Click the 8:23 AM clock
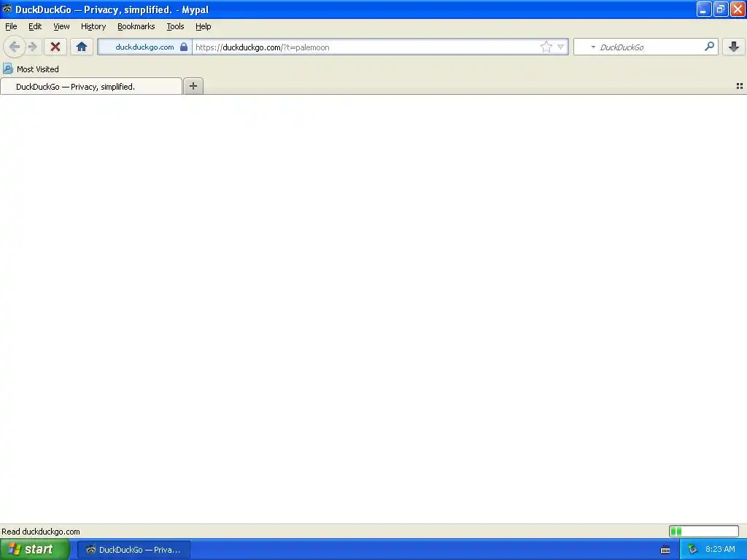Screen dimensions: 747x560 pyautogui.click(x=720, y=549)
